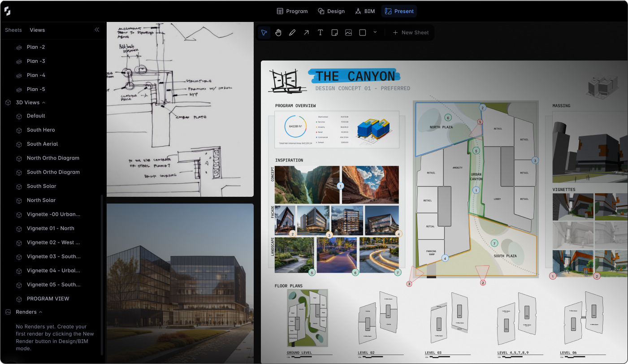Collapse the sidebar using the double-chevron icon
628x364 pixels.
click(x=97, y=30)
